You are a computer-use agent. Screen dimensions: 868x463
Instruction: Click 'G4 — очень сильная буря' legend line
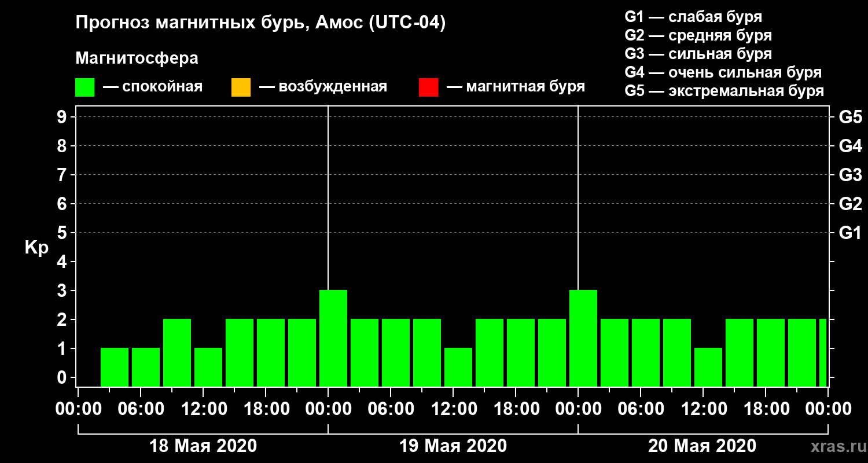click(x=723, y=72)
